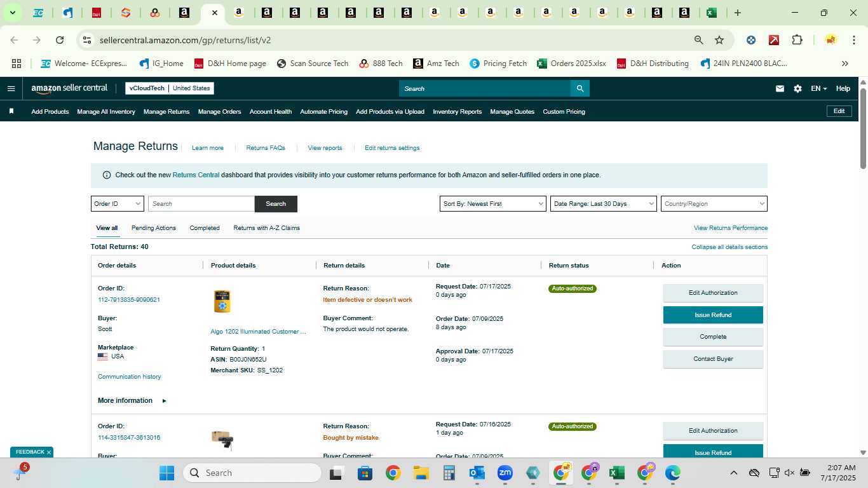The width and height of the screenshot is (868, 488).
Task: Click Issue Refund for Scott's order
Action: 713,315
